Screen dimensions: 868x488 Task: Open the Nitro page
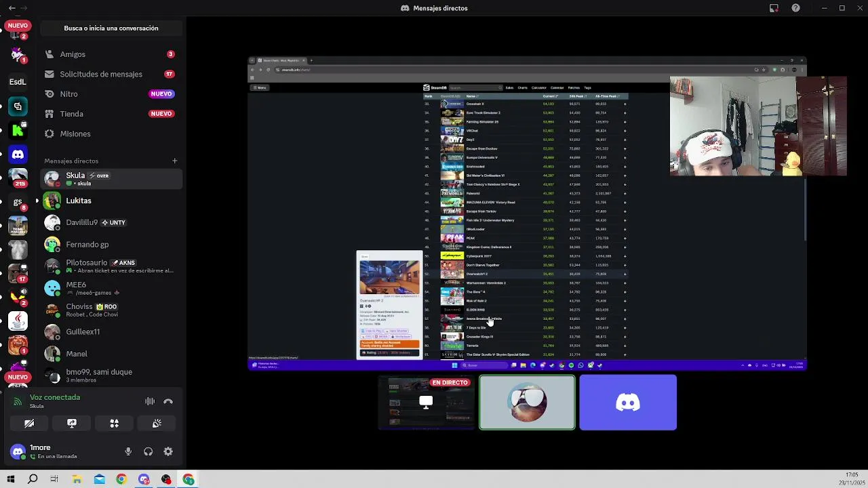click(111, 94)
